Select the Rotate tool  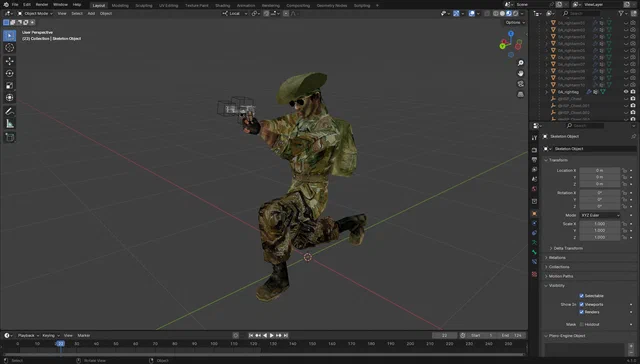tap(9, 73)
